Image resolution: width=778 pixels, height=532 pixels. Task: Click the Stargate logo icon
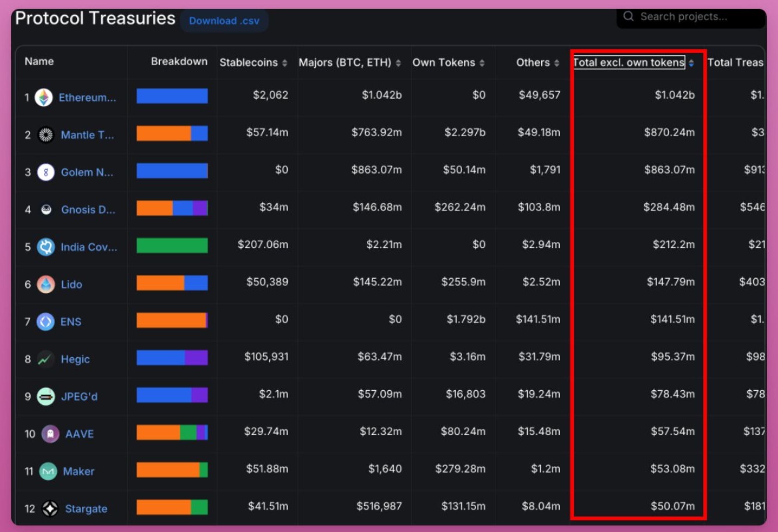click(x=50, y=508)
